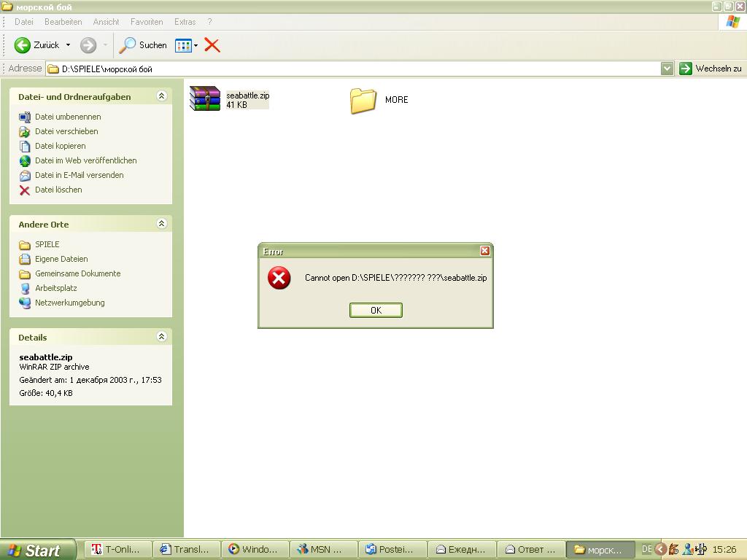Collapse the Datei- und Ordneraufgaben panel
747x560 pixels.
click(x=161, y=96)
